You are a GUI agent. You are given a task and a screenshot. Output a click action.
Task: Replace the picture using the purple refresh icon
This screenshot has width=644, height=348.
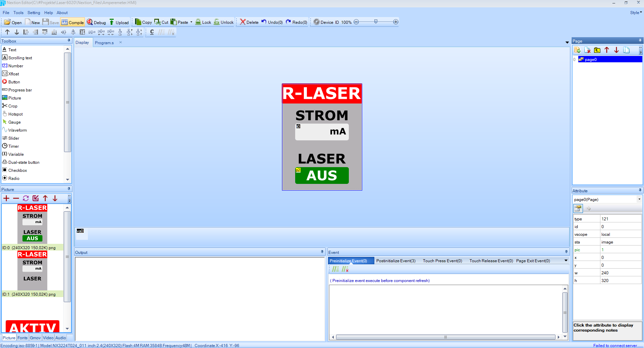point(26,198)
